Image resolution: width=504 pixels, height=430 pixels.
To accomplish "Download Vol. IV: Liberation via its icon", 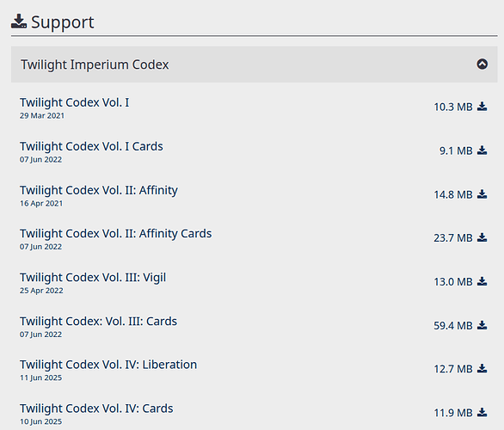I will 482,369.
